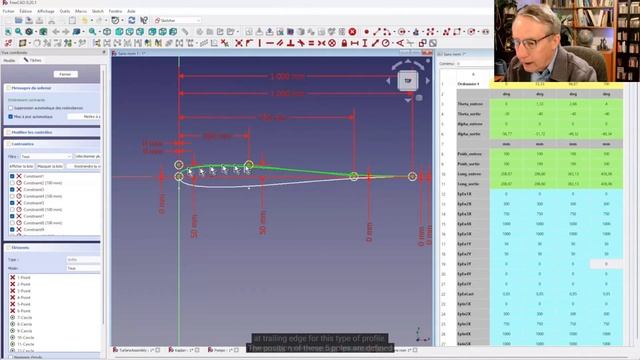This screenshot has height=360, width=640.
Task: Open the Affichage menu
Action: pyautogui.click(x=45, y=11)
